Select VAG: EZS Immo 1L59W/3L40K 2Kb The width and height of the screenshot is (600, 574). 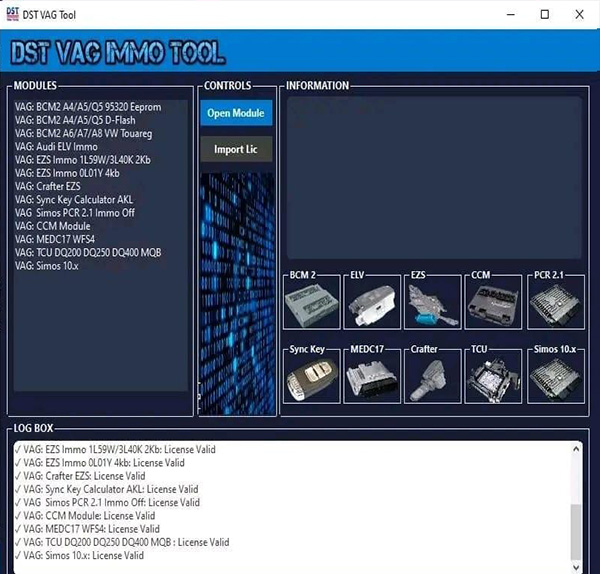pos(83,160)
